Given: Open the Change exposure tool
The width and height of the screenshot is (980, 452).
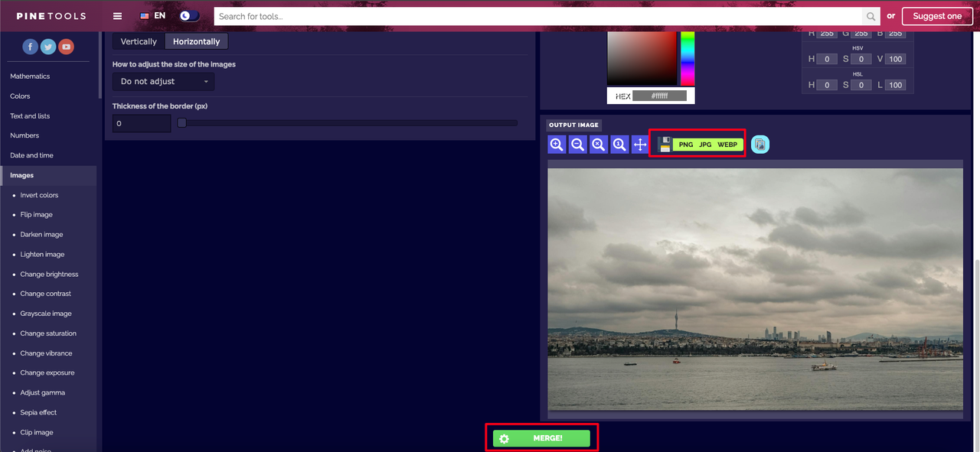Looking at the screenshot, I should 47,372.
